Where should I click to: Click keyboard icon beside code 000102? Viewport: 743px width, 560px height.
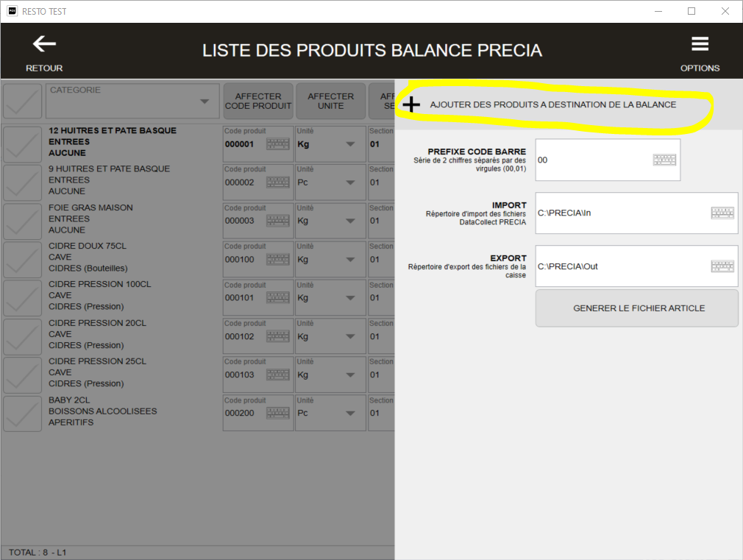(277, 336)
